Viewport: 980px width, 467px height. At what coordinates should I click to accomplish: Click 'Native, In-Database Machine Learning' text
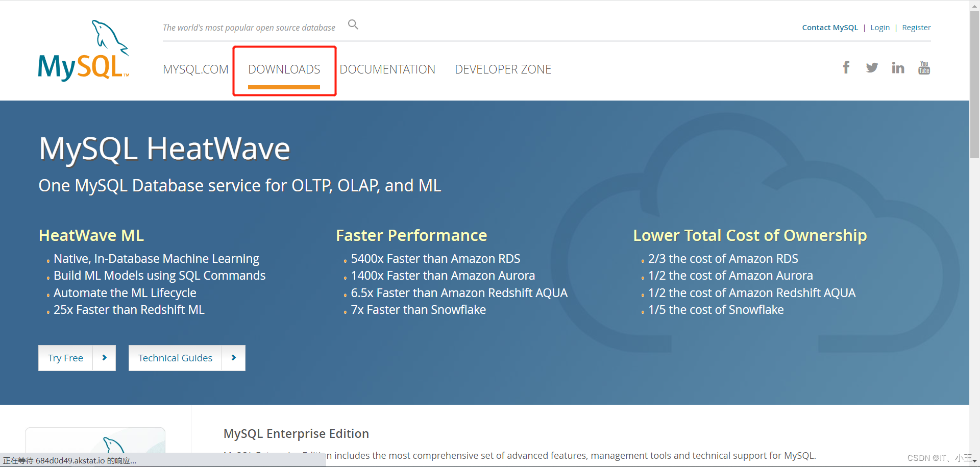point(156,259)
